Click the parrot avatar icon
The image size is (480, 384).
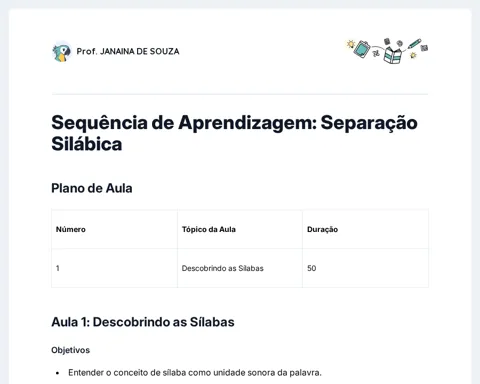pyautogui.click(x=62, y=52)
